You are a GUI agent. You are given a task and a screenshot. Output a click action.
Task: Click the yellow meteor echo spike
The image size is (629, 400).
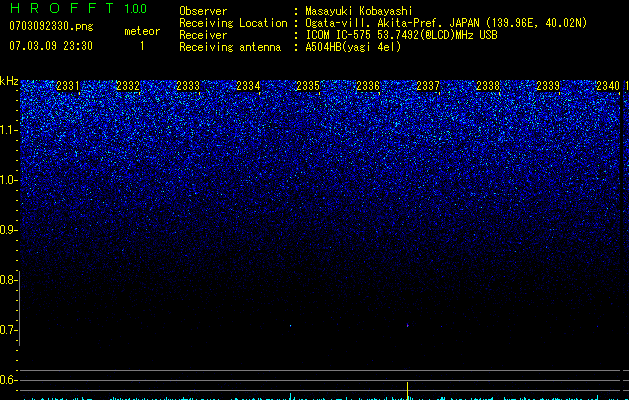408,391
